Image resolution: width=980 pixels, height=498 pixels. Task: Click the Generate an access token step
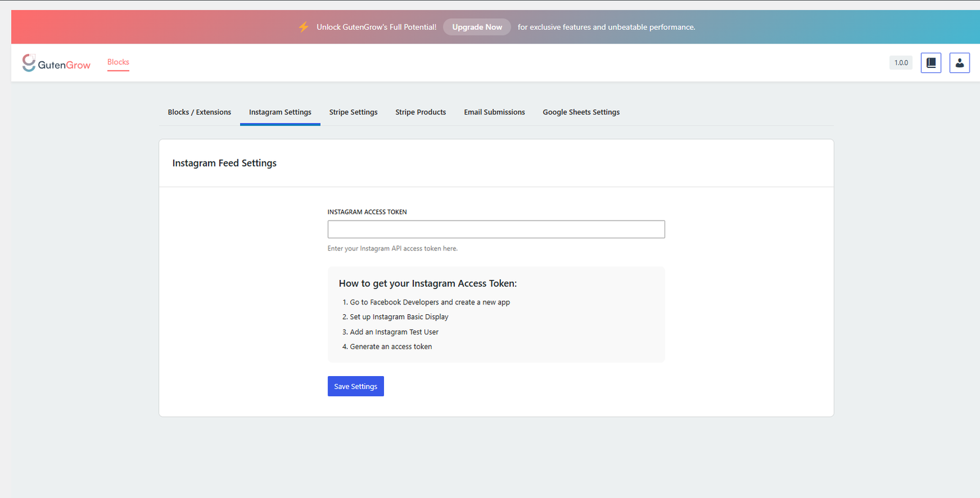pos(390,347)
